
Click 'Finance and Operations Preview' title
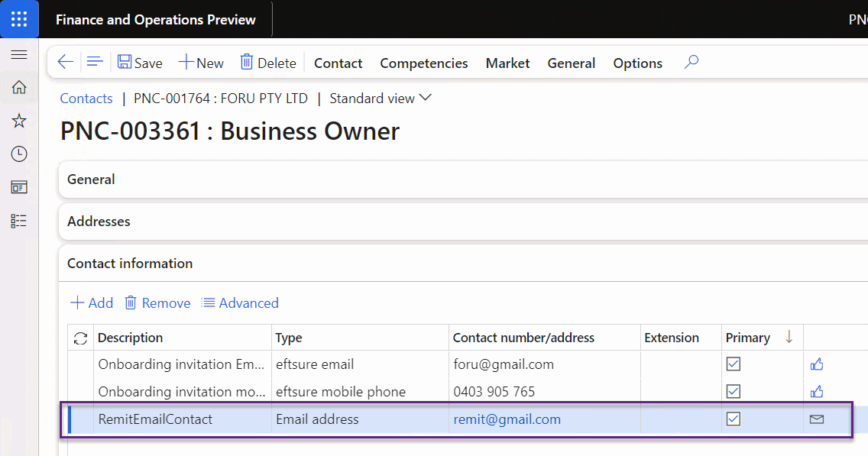coord(156,20)
